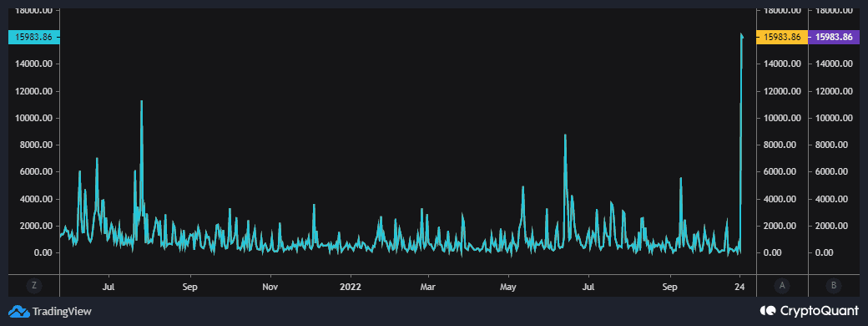Click the June 2022 spike peak near 8800

[x=565, y=135]
